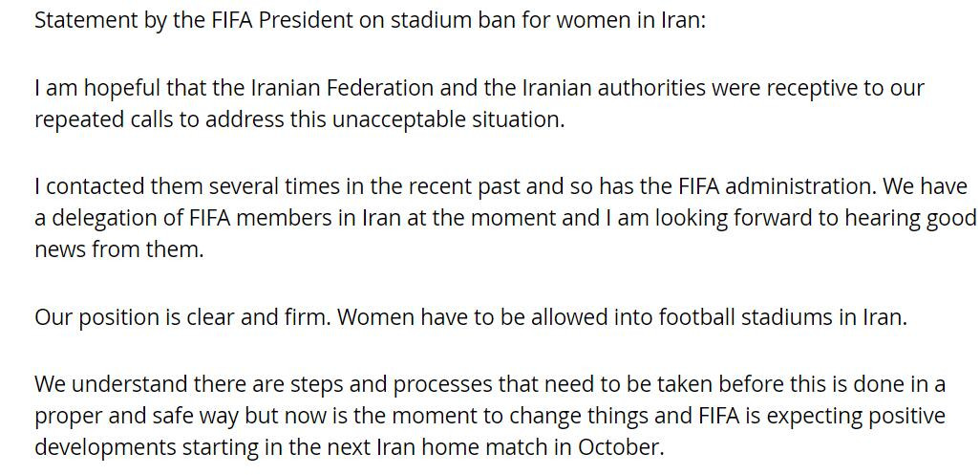980x475 pixels.
Task: Click the short line "news from them."
Action: point(118,251)
